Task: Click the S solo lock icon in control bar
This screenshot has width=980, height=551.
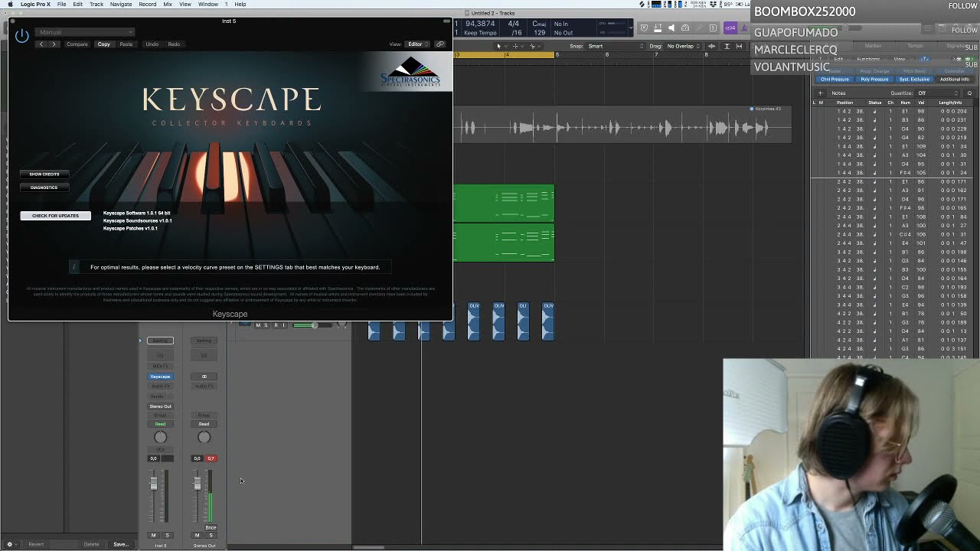Action: tap(713, 28)
